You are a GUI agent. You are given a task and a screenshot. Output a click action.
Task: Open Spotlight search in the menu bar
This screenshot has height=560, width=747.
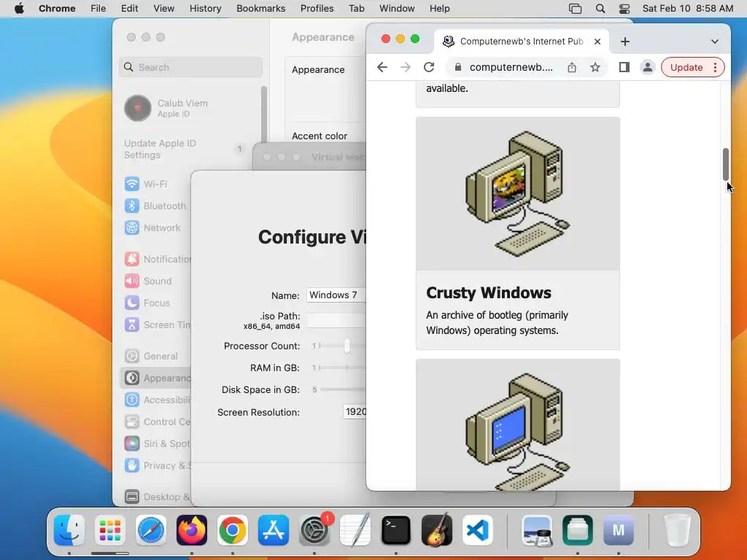click(x=600, y=8)
